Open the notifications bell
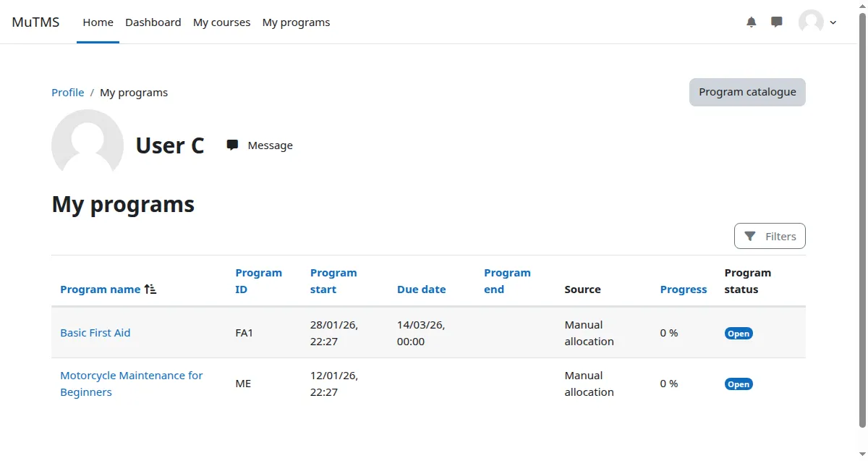This screenshot has height=461, width=868. [751, 22]
